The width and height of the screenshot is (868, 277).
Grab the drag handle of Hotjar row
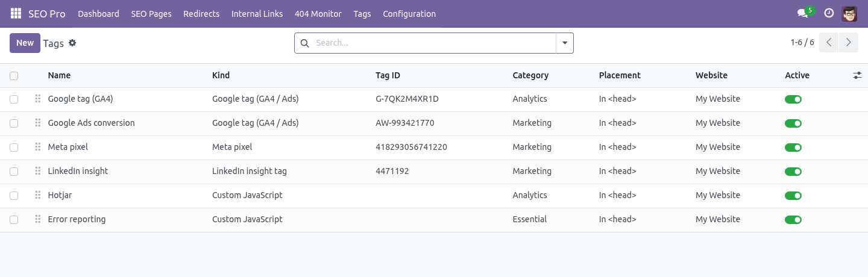[x=37, y=195]
